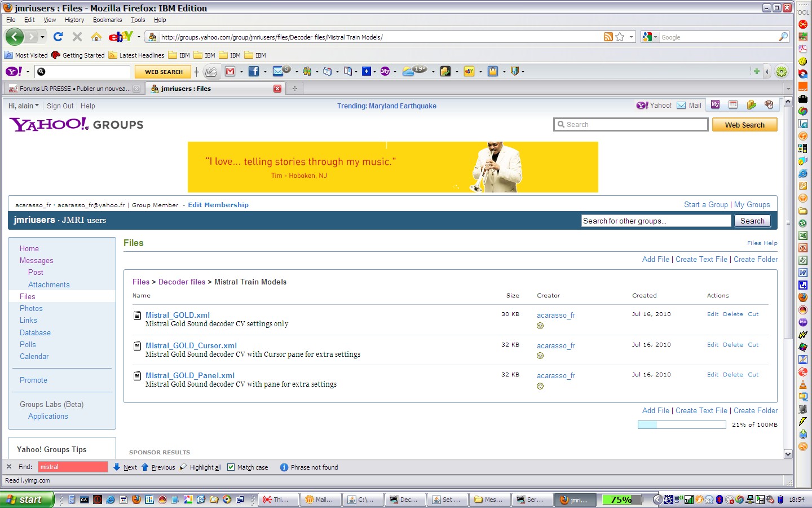This screenshot has width=812, height=508.
Task: Expand the 'Hi, alain' account dropdown
Action: [x=24, y=106]
